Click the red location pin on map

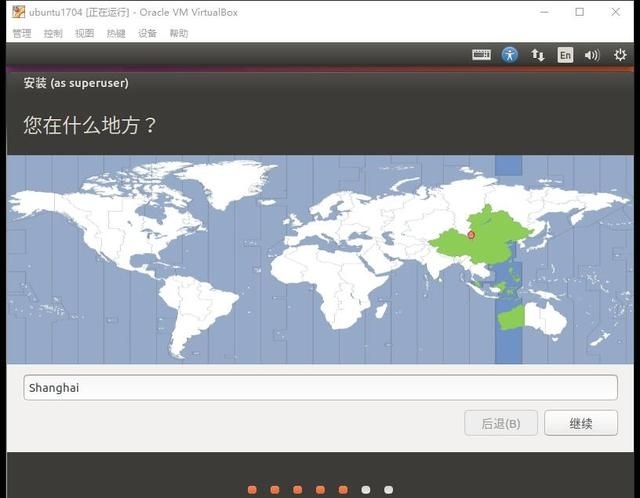471,235
